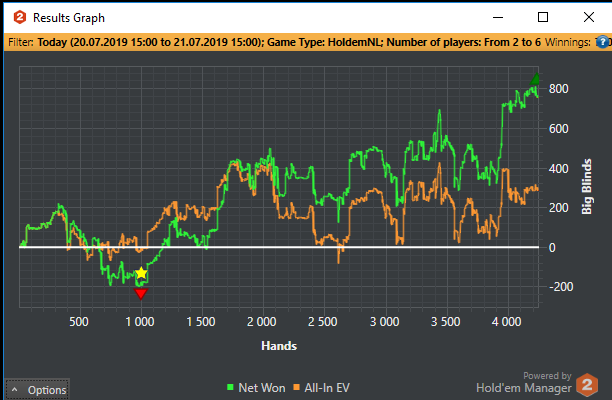Image resolution: width=612 pixels, height=400 pixels.
Task: Click the 800 big blinds axis label
Action: point(559,89)
